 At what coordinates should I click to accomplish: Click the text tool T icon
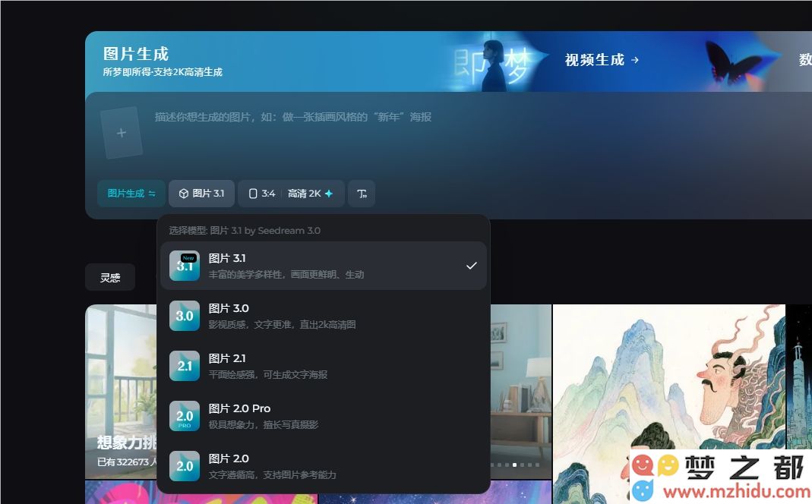click(x=362, y=194)
